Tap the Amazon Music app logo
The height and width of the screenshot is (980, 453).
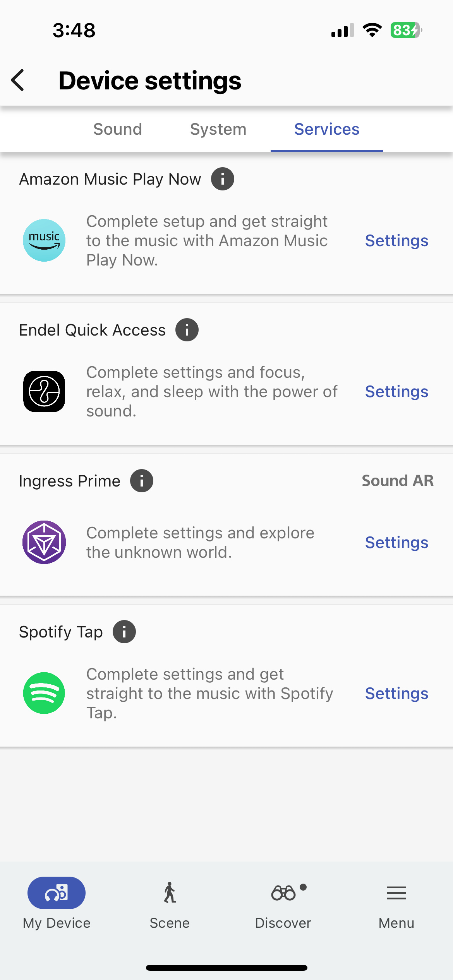[x=44, y=240]
